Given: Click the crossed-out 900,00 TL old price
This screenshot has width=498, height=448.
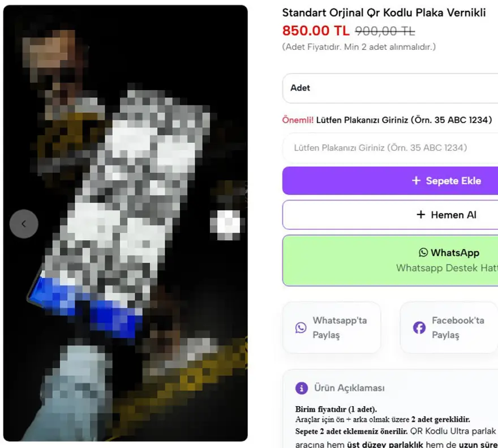Looking at the screenshot, I should click(x=385, y=31).
